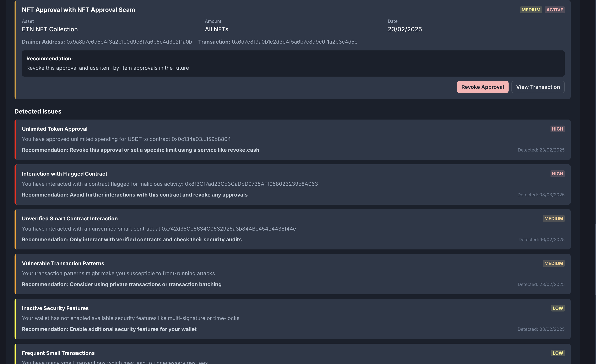Open Interaction with Flagged Contract issue
Screen dimensions: 596x364
click(64, 174)
